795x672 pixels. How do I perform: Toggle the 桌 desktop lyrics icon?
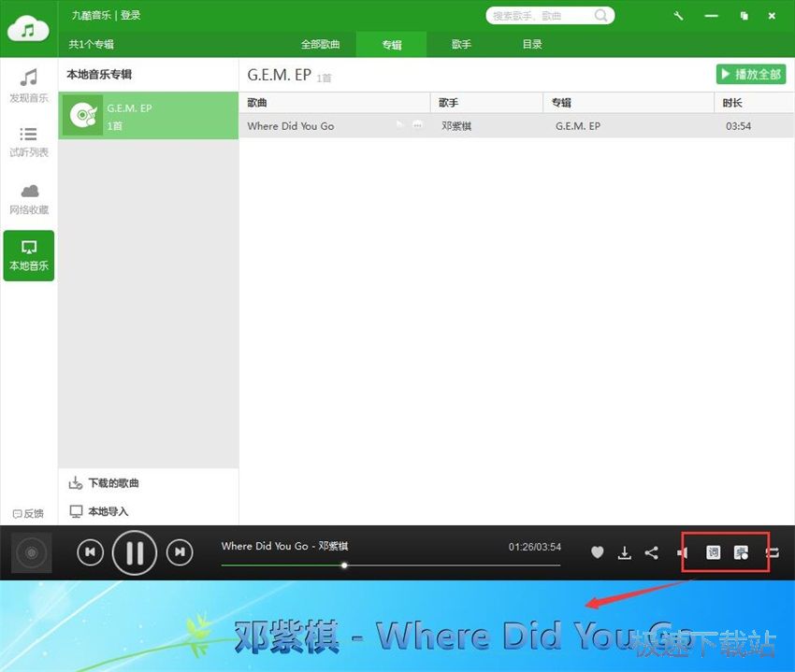point(741,552)
